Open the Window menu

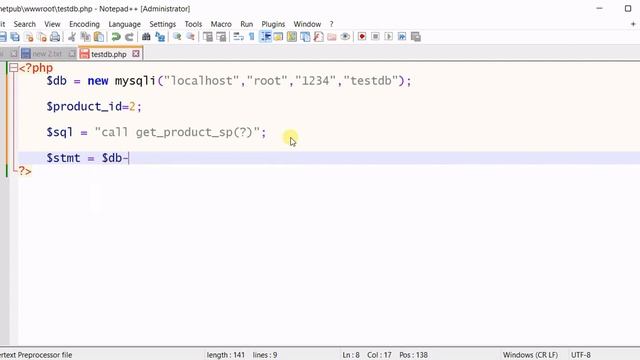(307, 24)
